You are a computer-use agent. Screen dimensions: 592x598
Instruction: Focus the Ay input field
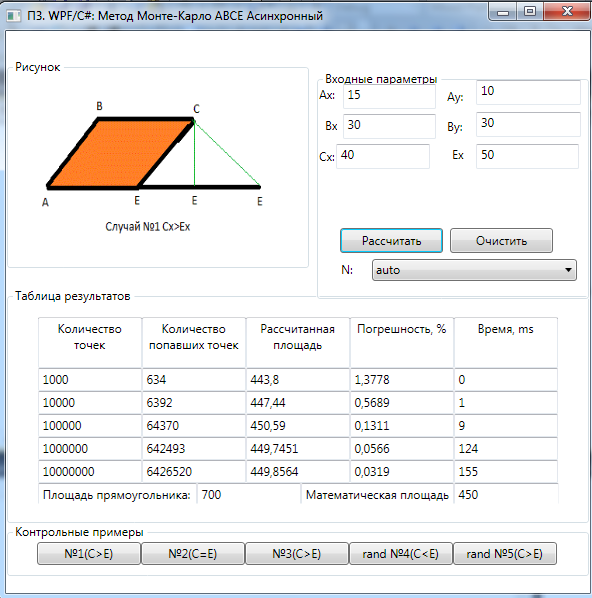point(528,92)
